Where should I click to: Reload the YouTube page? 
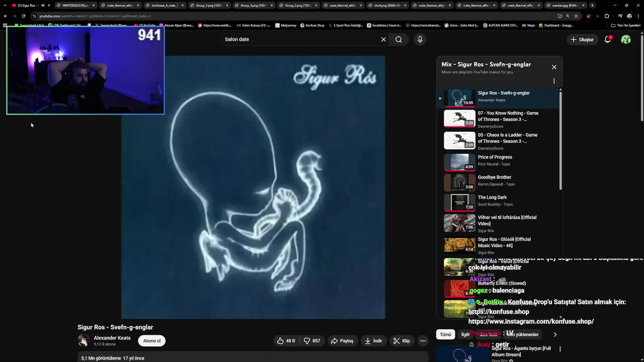pos(23,16)
